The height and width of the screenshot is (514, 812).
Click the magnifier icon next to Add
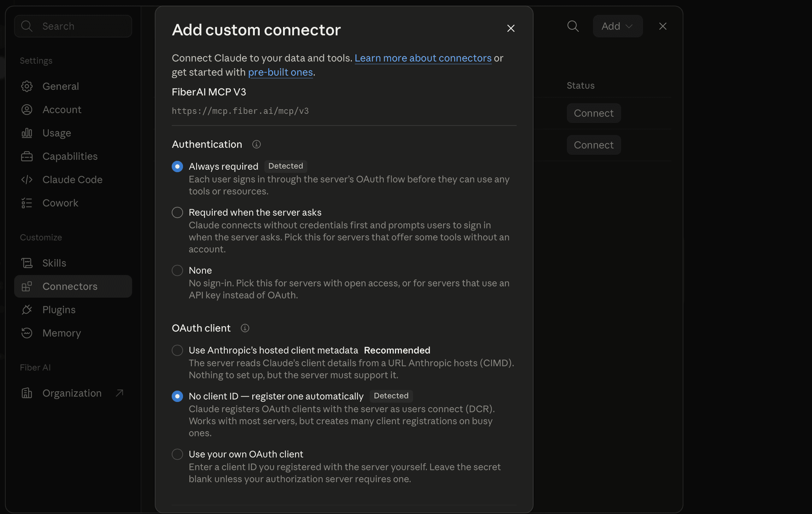573,26
